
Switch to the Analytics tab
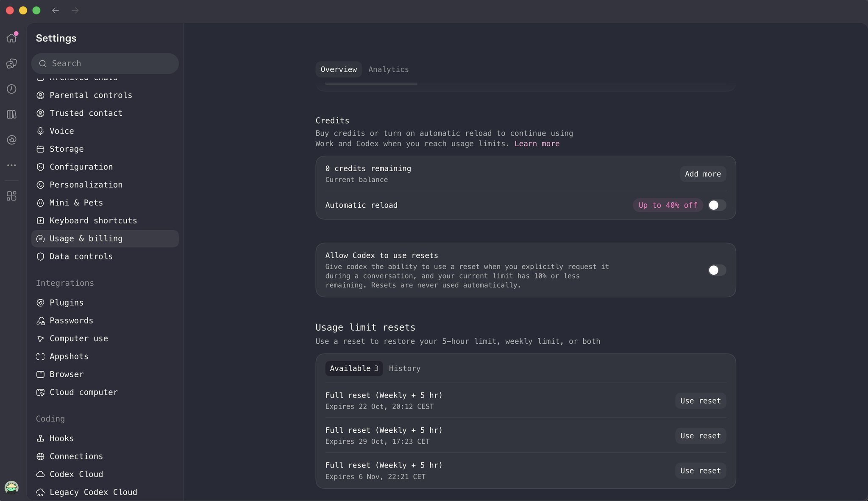point(388,69)
